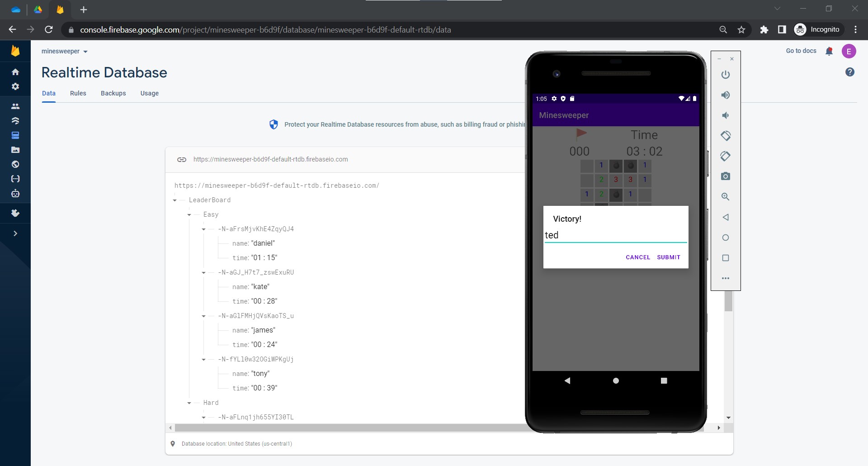
Task: Take emulator screenshot with camera icon
Action: point(726,176)
